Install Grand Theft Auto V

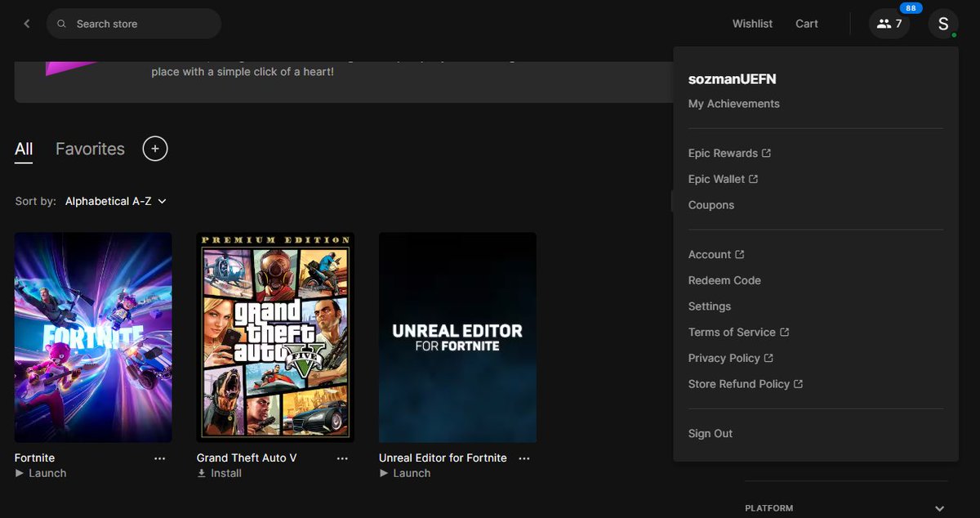(220, 473)
